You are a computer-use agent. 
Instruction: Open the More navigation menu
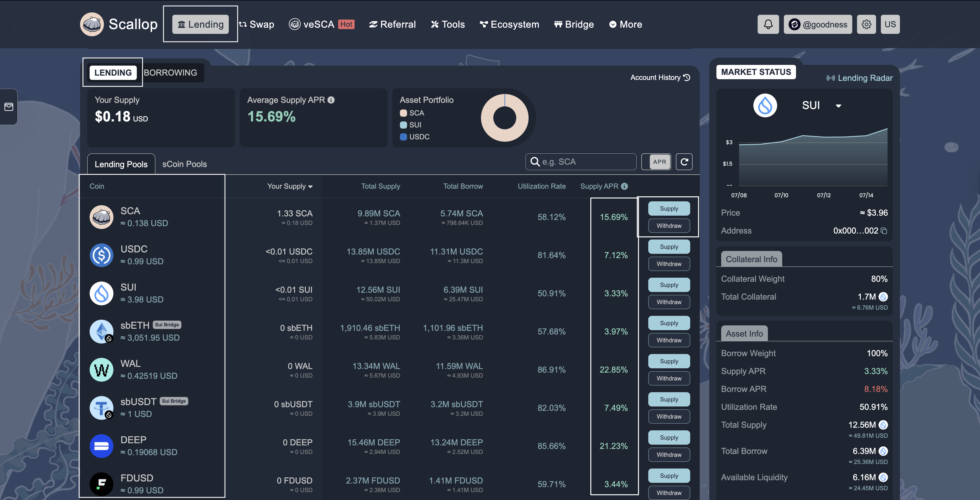pos(625,24)
